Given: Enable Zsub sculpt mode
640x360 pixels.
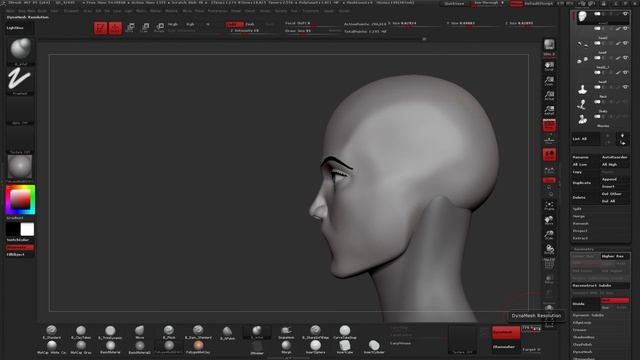Looking at the screenshot, I should tap(250, 24).
